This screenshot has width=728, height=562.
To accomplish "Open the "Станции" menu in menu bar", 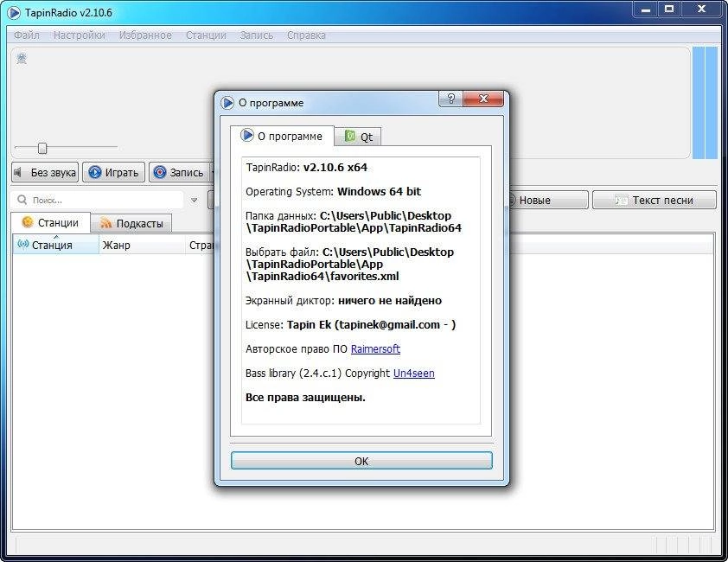I will [206, 35].
